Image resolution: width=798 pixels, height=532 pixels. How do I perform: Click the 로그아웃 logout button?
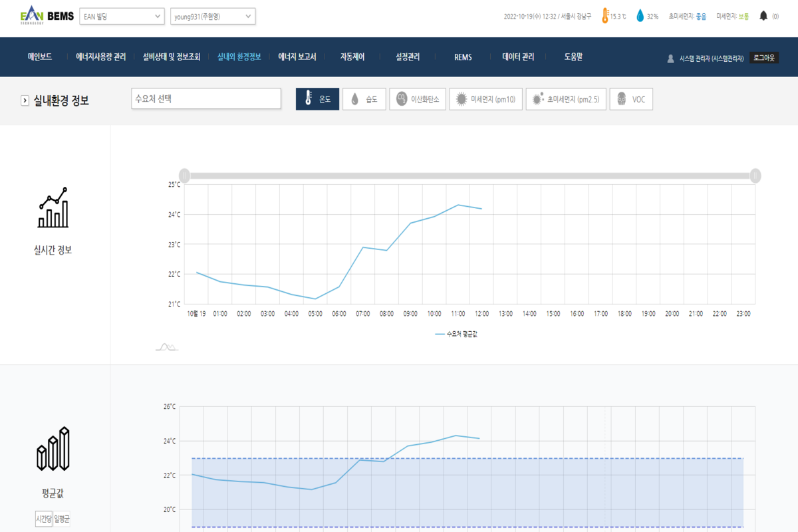coord(764,58)
